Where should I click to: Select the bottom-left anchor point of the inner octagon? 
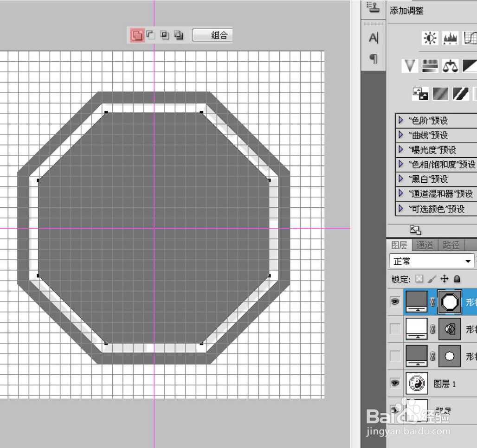click(106, 344)
